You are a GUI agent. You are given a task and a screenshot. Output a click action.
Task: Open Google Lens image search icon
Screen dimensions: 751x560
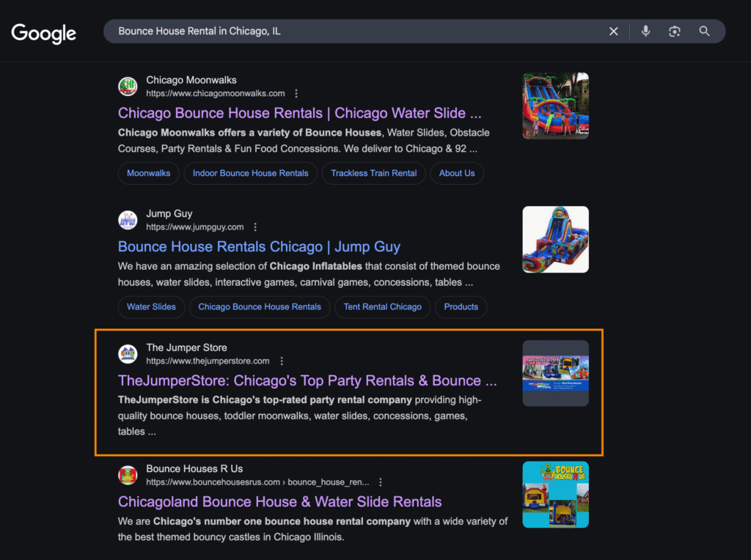pyautogui.click(x=675, y=31)
